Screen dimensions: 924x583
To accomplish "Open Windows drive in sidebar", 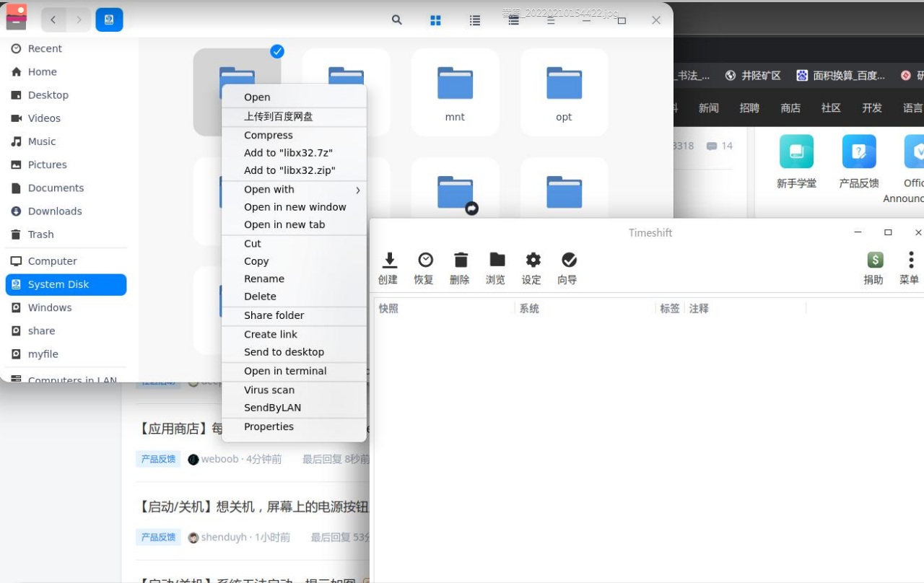I will 66,307.
